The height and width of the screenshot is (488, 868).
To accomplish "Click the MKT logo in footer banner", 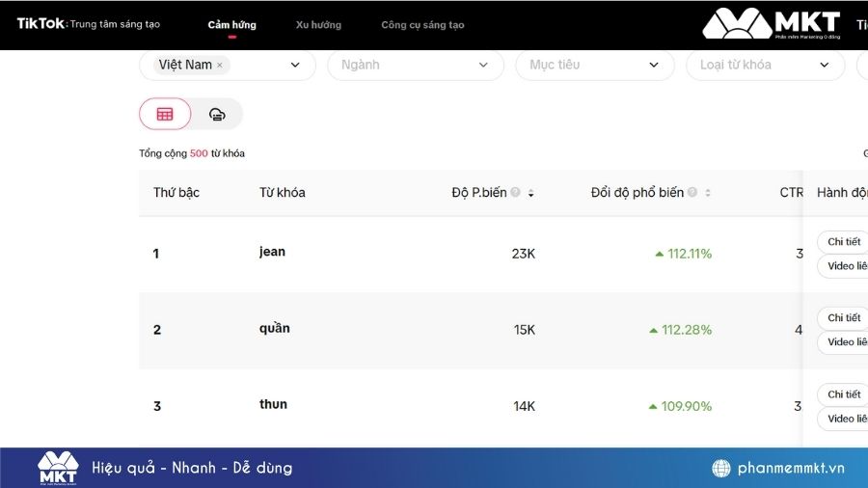I will [58, 468].
